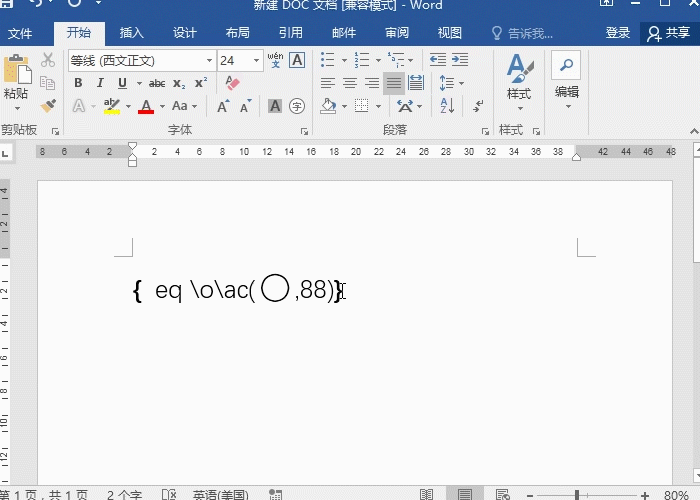Open the Editing search button

567,80
